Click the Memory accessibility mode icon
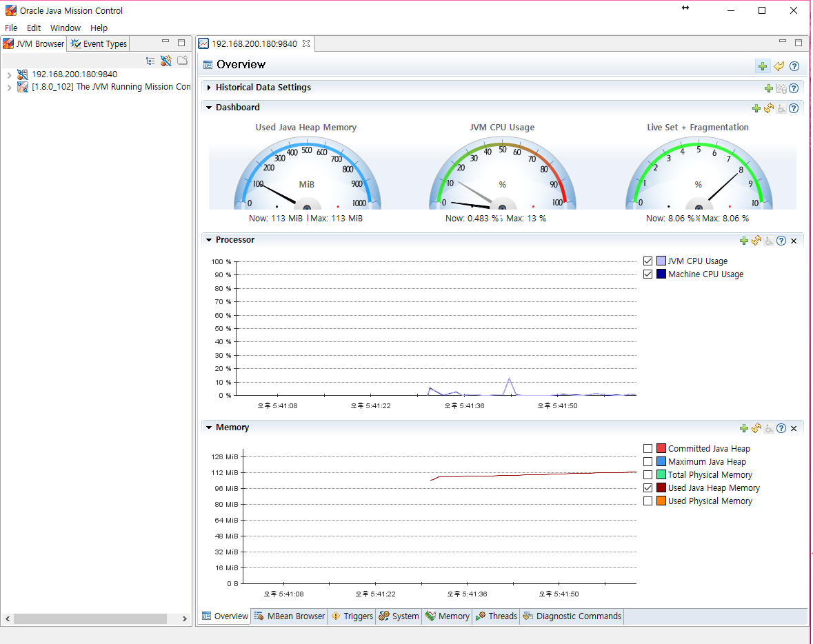 point(769,428)
